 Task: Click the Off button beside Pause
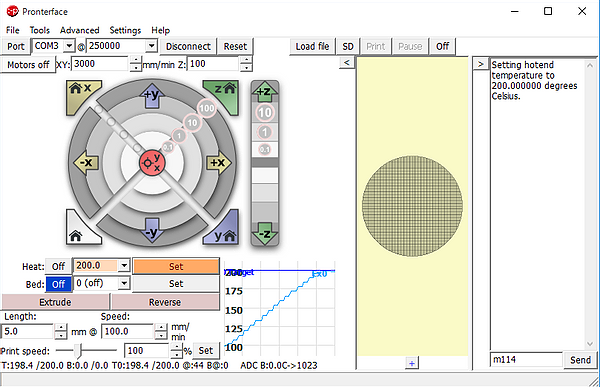click(442, 46)
